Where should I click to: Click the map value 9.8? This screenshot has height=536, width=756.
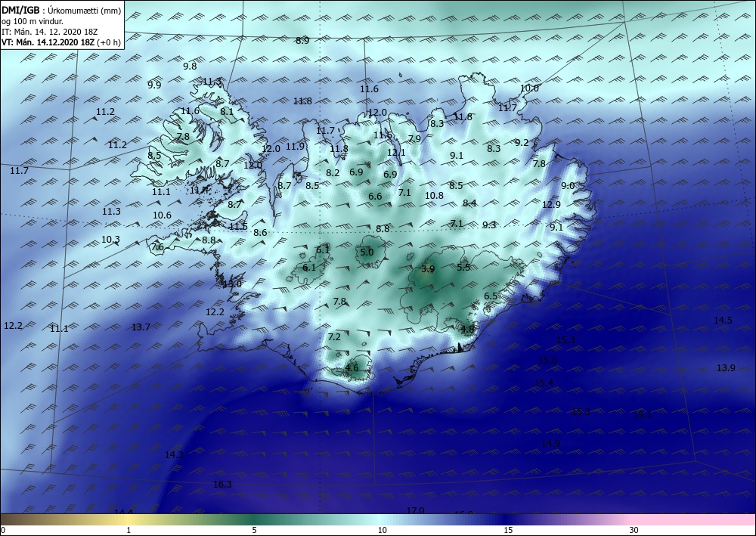[x=190, y=67]
